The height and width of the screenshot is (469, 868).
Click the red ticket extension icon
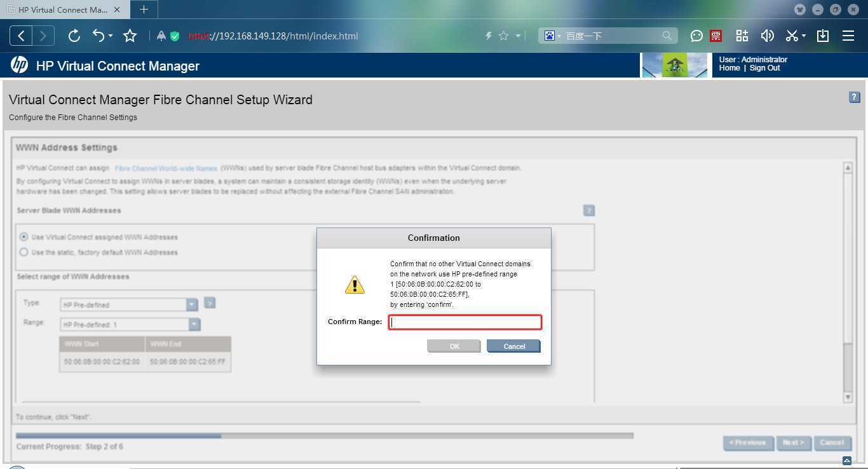click(716, 36)
